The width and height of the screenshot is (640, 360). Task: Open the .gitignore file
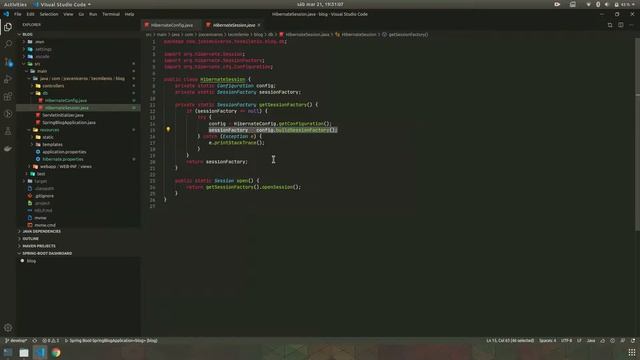[x=78, y=196]
